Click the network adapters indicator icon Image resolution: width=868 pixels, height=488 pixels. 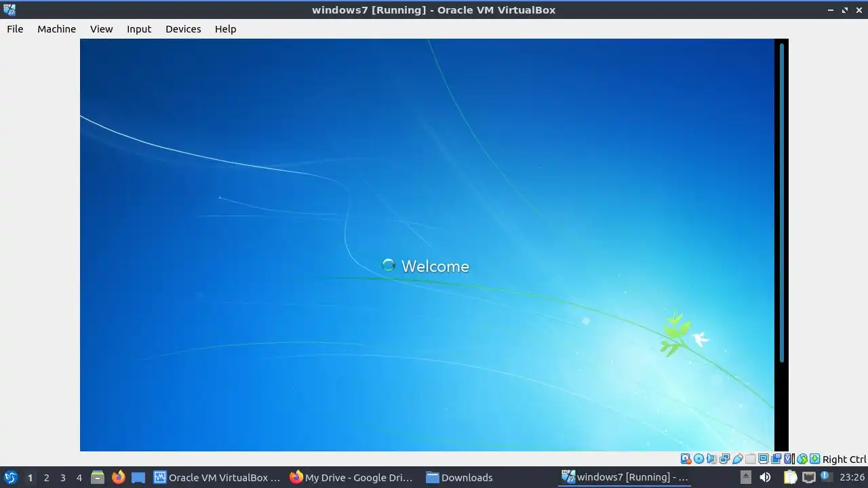[724, 459]
